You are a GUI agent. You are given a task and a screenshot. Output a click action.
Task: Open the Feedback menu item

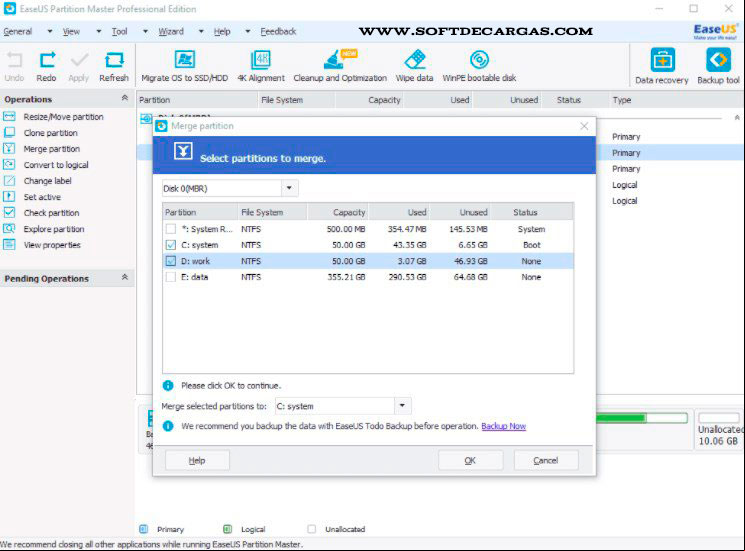[x=278, y=31]
